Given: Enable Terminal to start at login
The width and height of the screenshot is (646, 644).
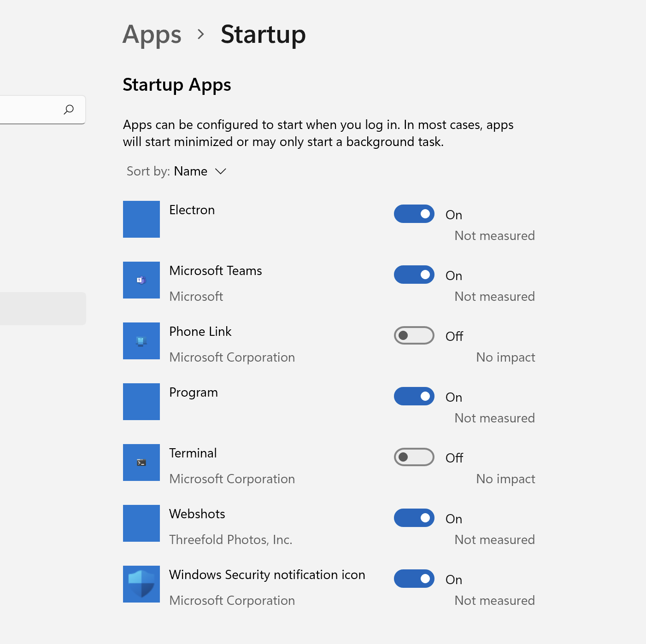Looking at the screenshot, I should (x=414, y=457).
